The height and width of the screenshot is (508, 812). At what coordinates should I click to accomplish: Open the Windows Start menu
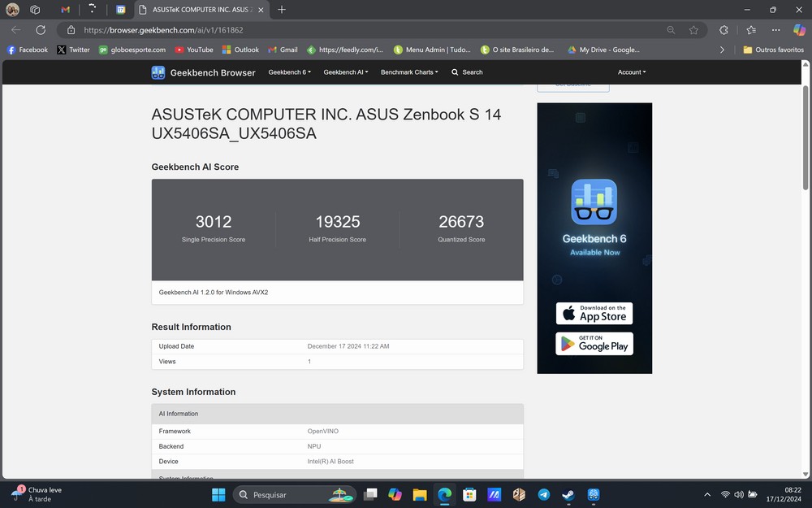point(218,494)
